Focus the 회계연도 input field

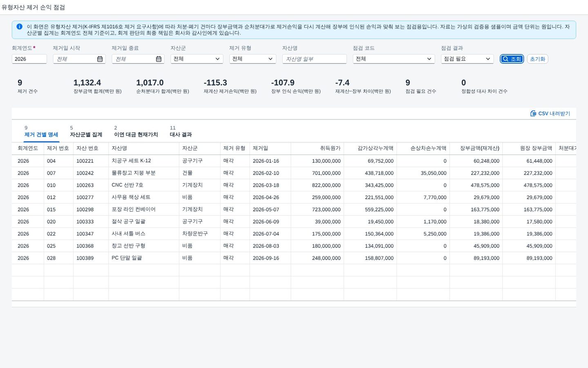[x=29, y=59]
